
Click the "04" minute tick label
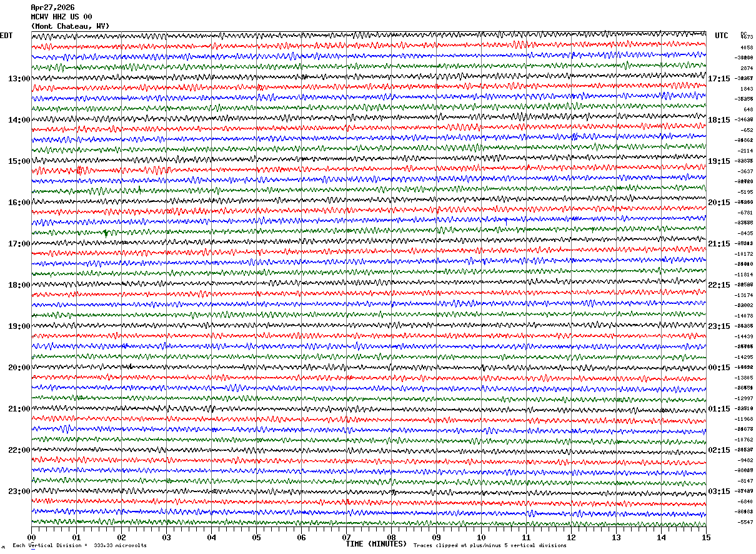(211, 537)
